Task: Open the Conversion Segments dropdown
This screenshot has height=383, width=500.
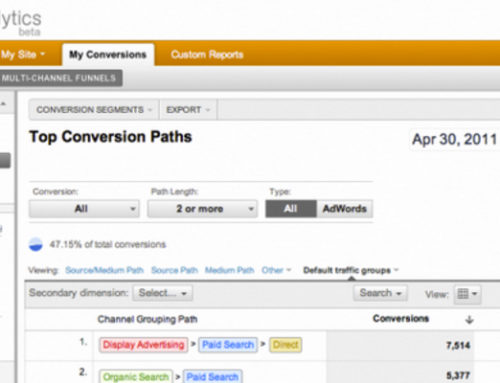Action: click(x=94, y=110)
